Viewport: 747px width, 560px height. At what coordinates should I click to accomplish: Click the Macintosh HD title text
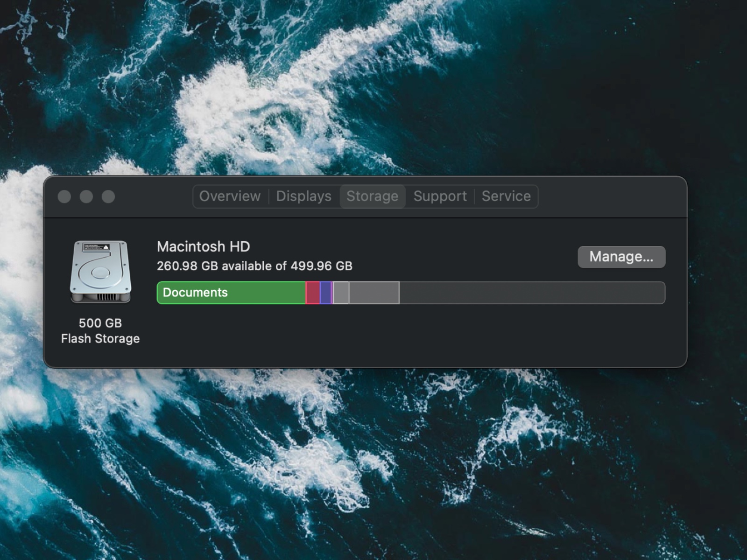pyautogui.click(x=203, y=247)
